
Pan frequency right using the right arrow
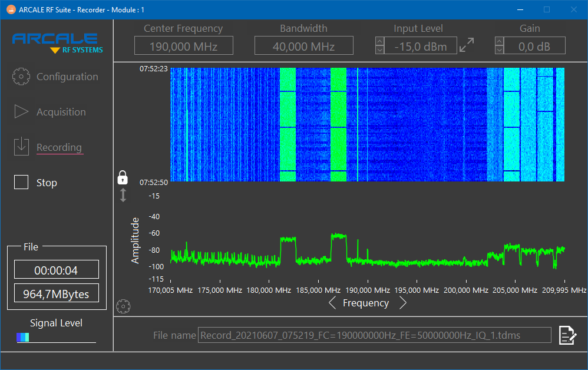click(403, 302)
